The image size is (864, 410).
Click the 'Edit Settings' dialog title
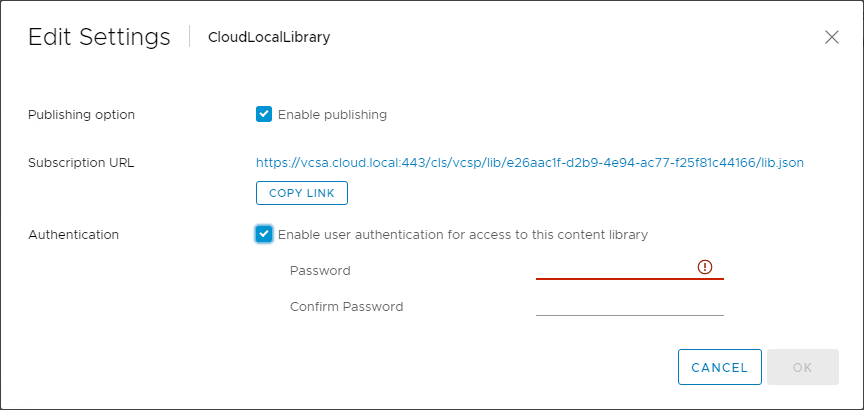(99, 38)
